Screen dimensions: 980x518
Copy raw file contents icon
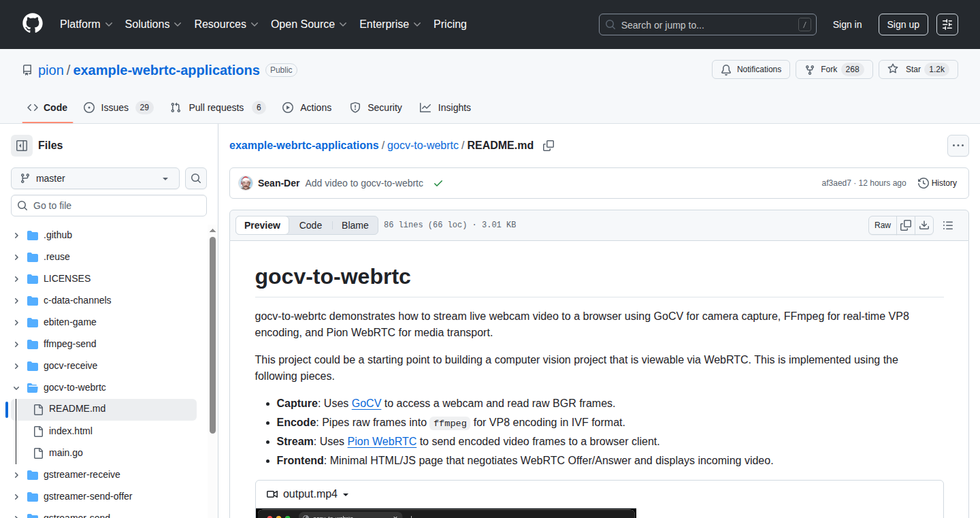coord(906,225)
